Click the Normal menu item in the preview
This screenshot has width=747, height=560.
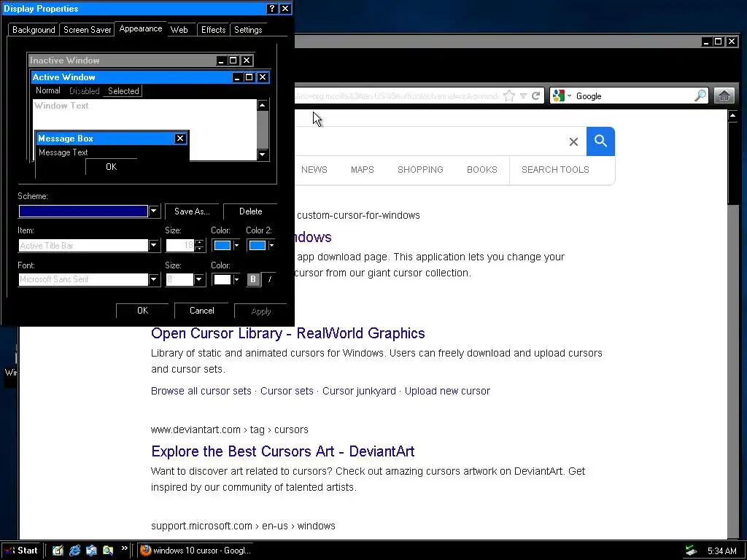(47, 90)
